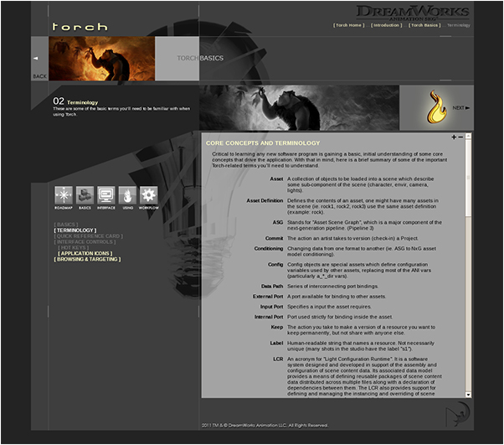
Task: Click the torch title logo
Action: [80, 26]
